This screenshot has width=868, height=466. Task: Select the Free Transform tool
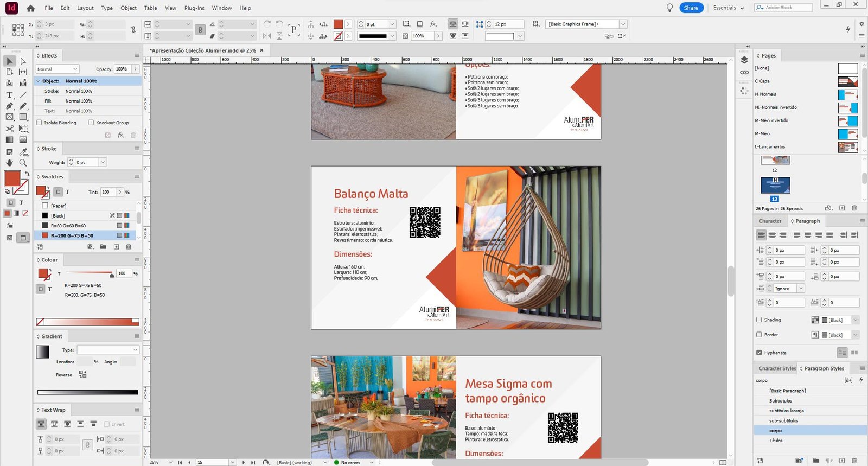pyautogui.click(x=23, y=129)
